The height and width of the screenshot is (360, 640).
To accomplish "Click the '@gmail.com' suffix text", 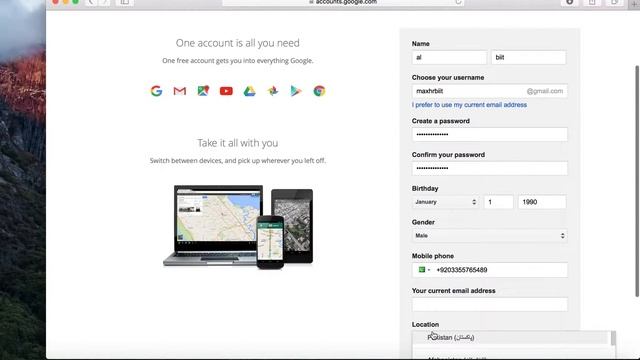I will tap(544, 91).
